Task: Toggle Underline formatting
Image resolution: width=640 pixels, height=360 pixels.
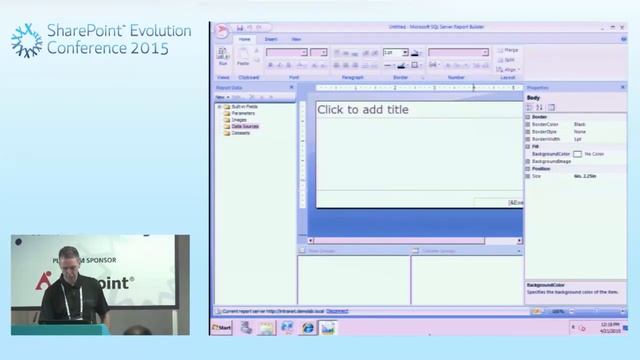Action: pyautogui.click(x=289, y=65)
